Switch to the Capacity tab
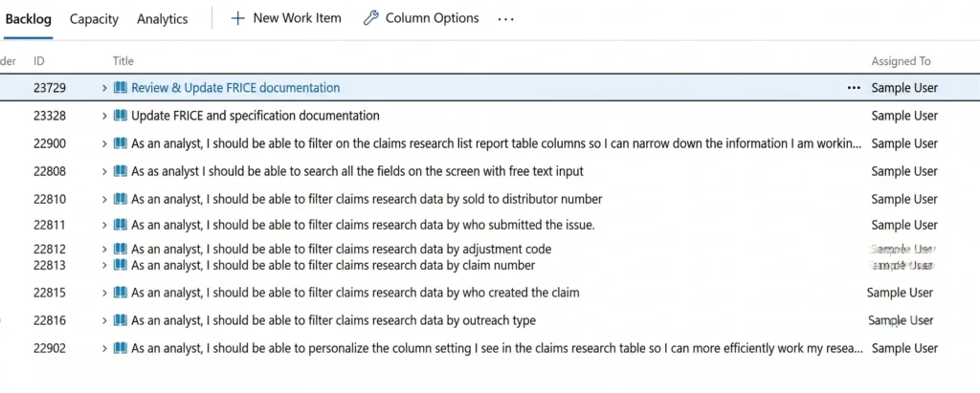This screenshot has height=393, width=980. [94, 19]
